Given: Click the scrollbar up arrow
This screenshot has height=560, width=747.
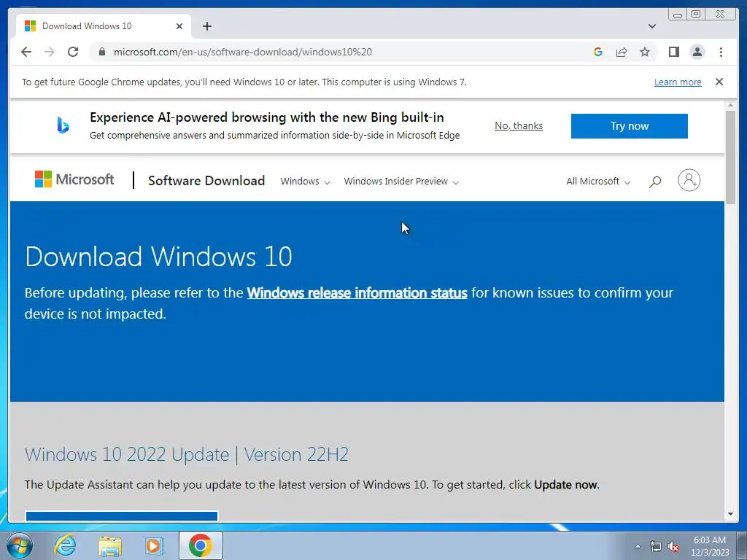Looking at the screenshot, I should coord(730,105).
